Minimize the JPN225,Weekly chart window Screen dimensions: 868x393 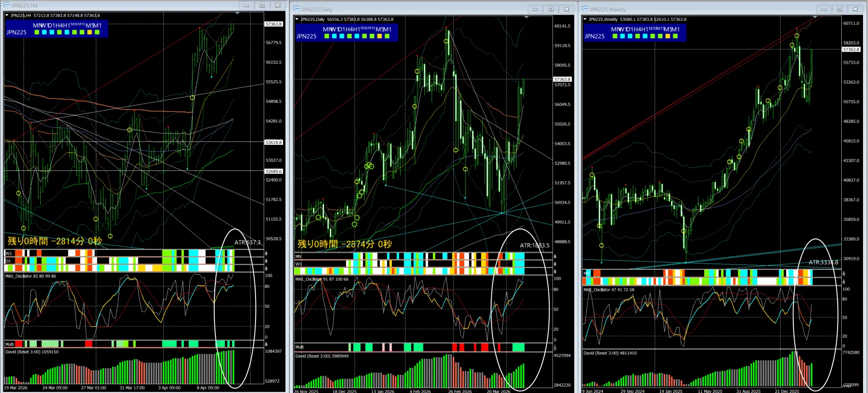coord(824,9)
